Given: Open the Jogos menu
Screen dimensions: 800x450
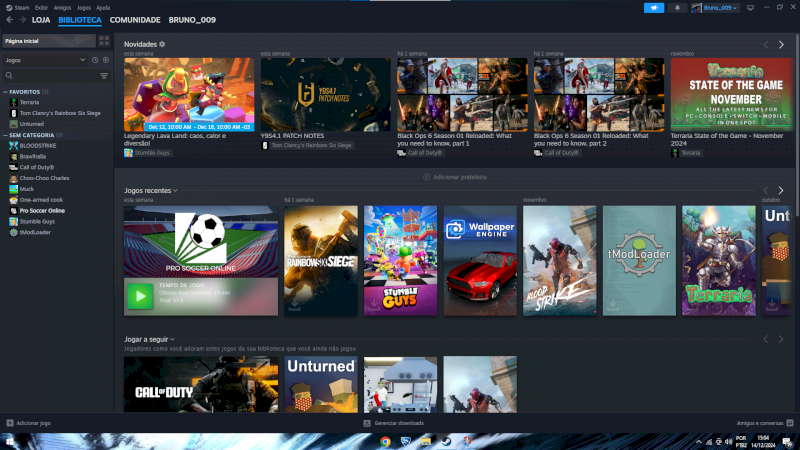Looking at the screenshot, I should (x=84, y=8).
